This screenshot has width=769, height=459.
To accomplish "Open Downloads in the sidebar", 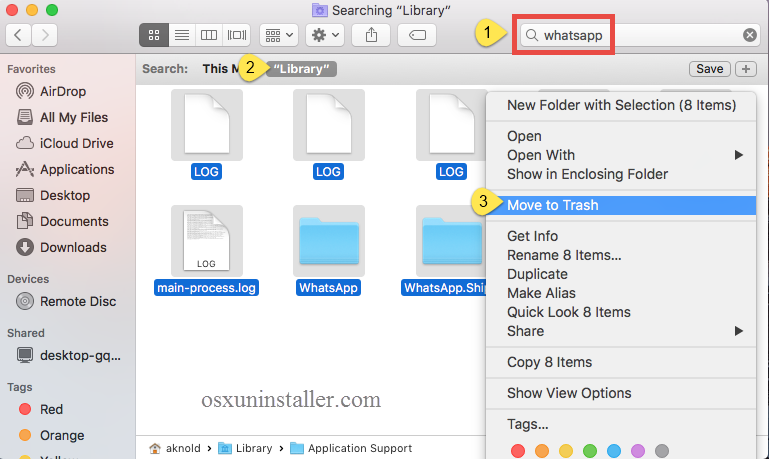I will coord(61,247).
